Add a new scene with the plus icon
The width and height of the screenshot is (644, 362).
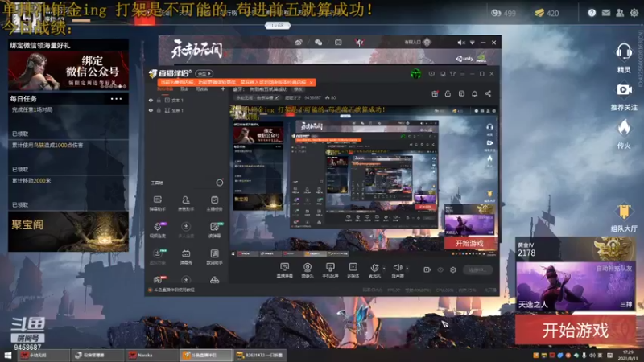[x=223, y=89]
